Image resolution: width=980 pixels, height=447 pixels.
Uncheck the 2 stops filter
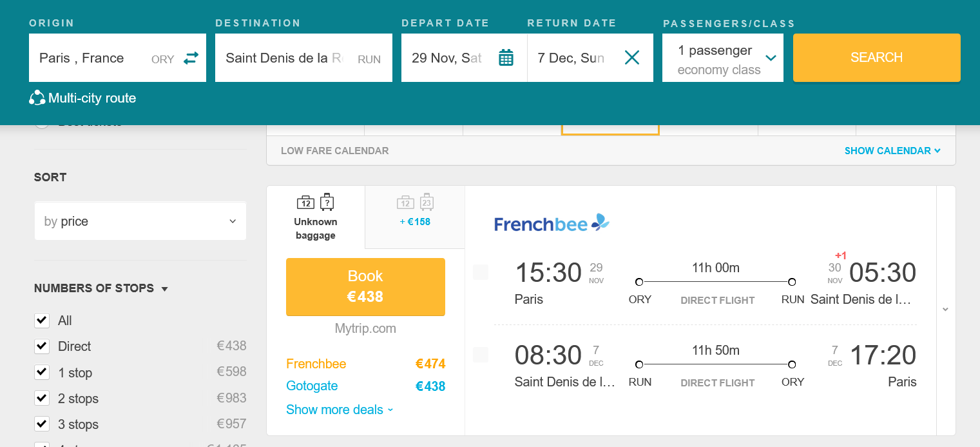pos(42,398)
